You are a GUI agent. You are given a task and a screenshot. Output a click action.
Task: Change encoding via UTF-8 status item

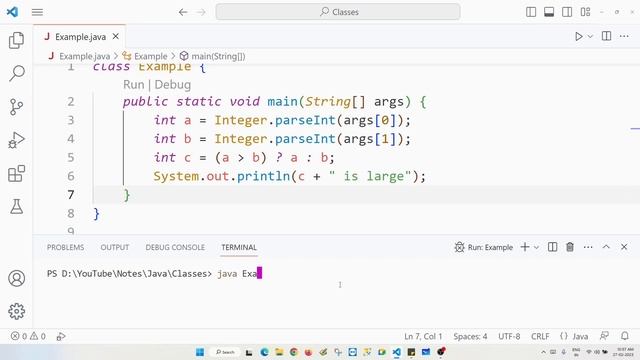point(509,336)
